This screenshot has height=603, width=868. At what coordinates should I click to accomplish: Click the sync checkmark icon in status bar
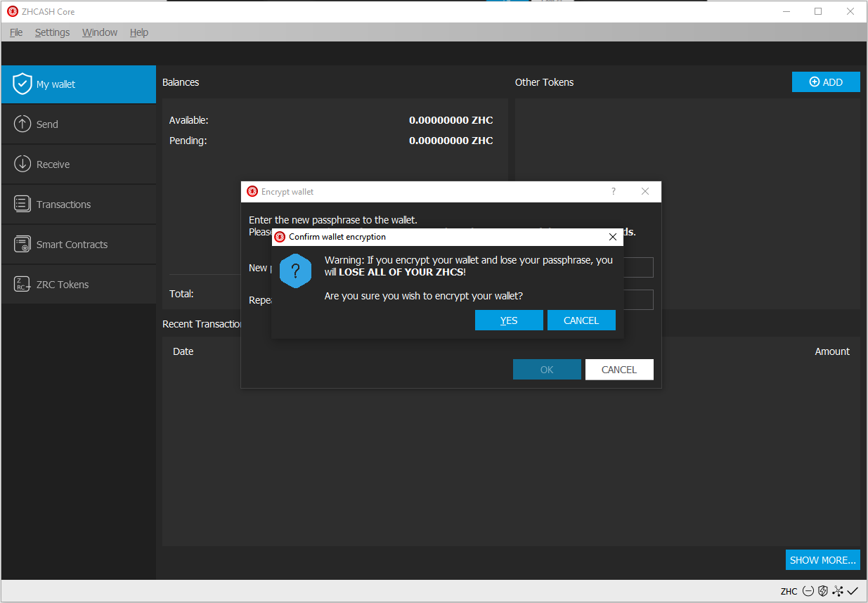(853, 591)
